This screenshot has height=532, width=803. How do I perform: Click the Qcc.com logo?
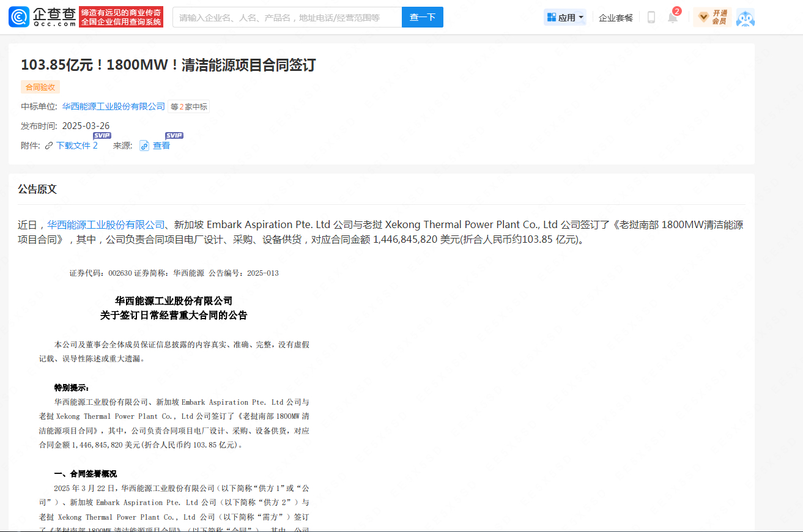pyautogui.click(x=42, y=17)
